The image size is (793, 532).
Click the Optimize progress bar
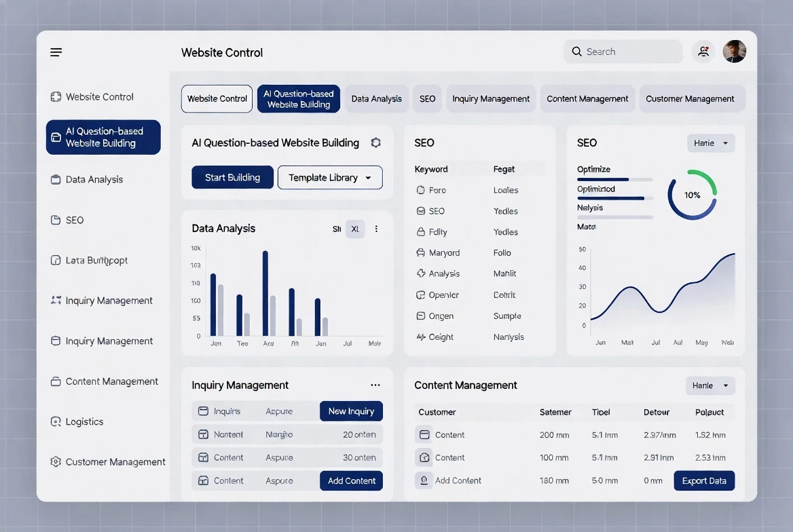[614, 180]
